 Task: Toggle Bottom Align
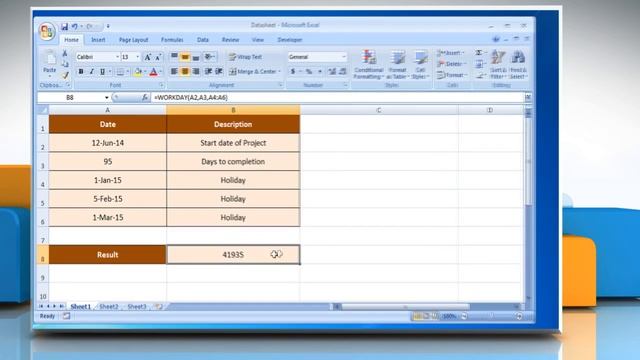point(196,57)
